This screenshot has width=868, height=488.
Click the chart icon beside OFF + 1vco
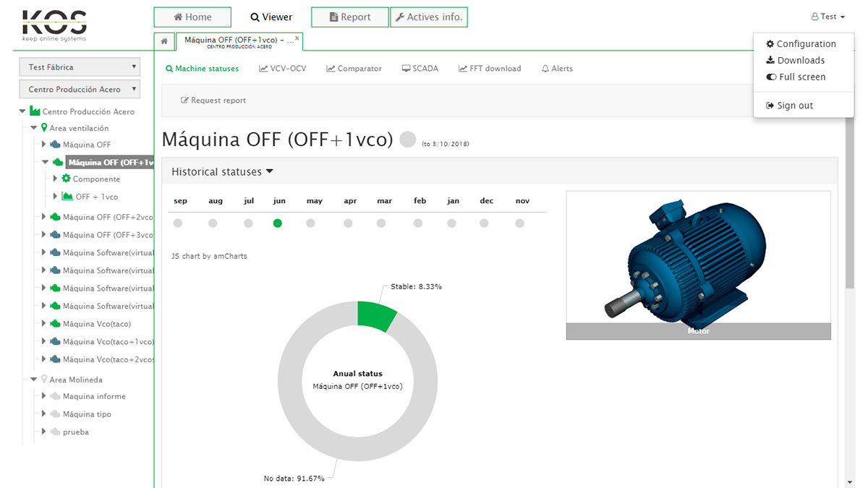pos(68,197)
